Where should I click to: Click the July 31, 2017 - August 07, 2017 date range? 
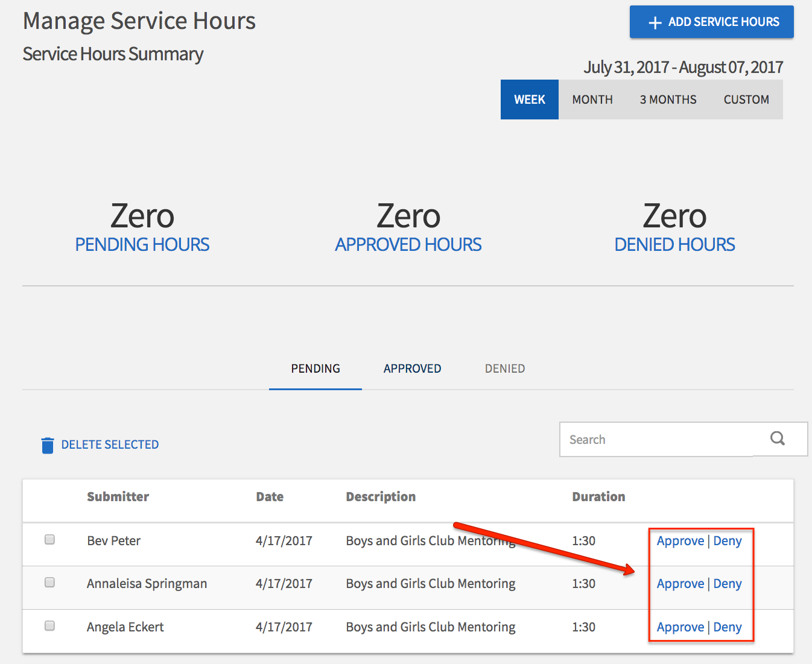pos(683,67)
